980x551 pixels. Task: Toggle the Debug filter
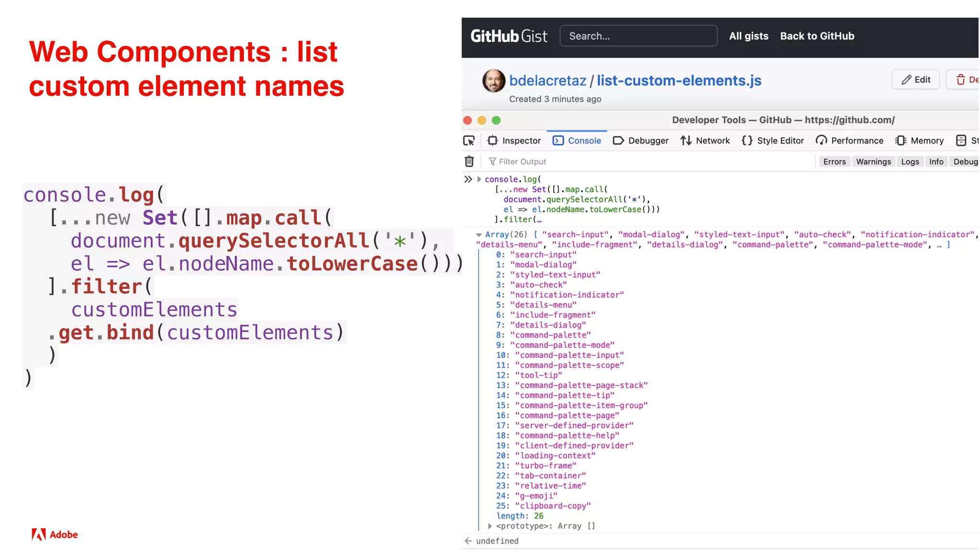(965, 162)
